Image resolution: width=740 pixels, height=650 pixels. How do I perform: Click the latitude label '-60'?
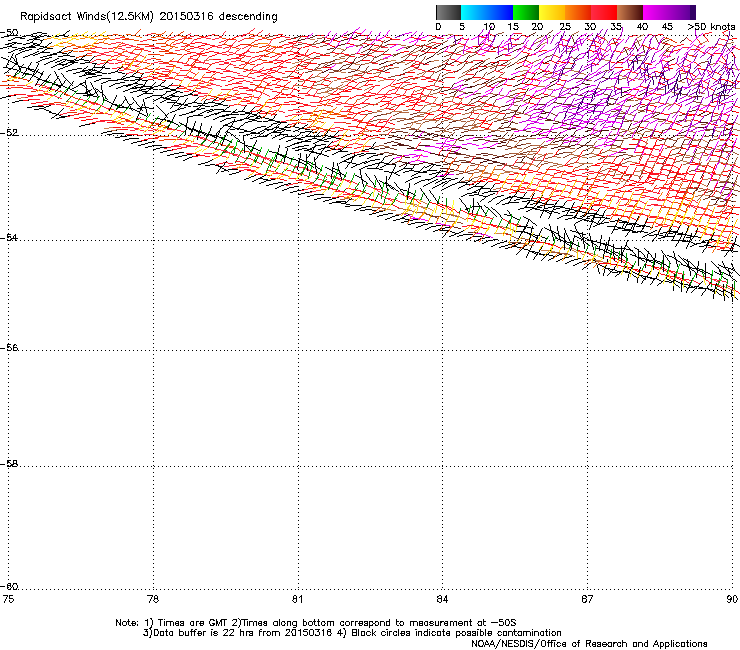(x=9, y=586)
